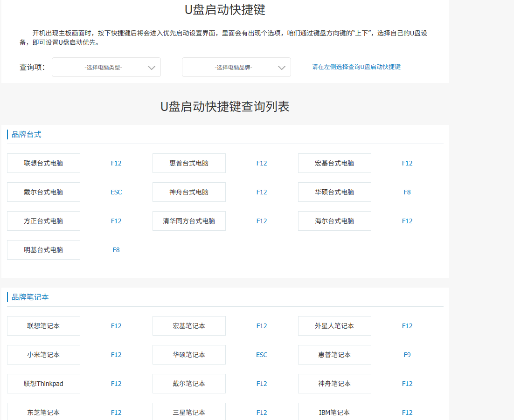Screen dimensions: 514x420
Task: Click F8 key next to 华硕台式电脑
Action: [x=407, y=192]
